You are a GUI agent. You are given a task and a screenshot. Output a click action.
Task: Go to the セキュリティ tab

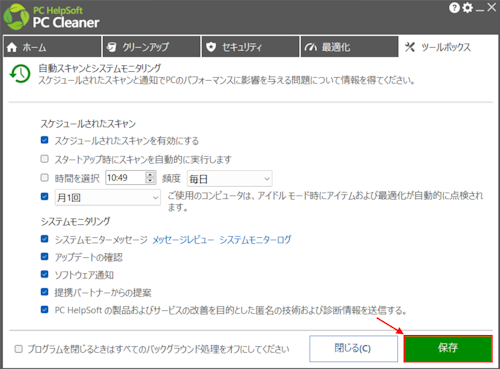pos(250,47)
